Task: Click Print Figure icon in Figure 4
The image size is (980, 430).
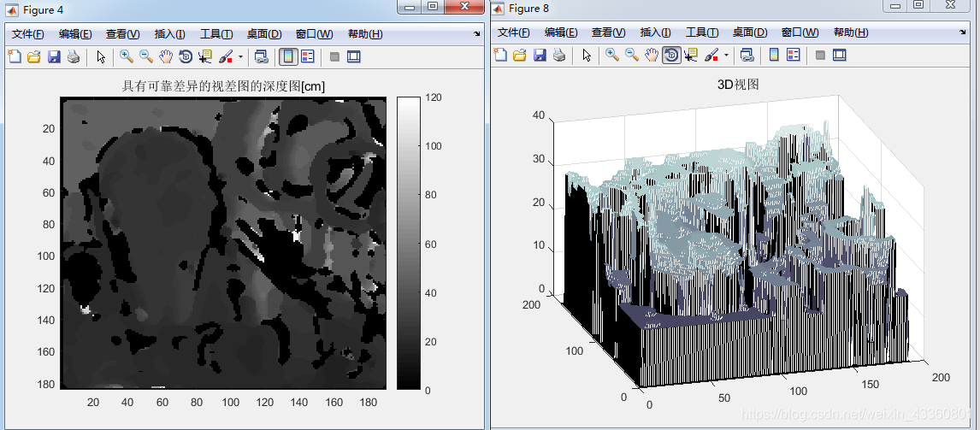Action: click(x=74, y=57)
